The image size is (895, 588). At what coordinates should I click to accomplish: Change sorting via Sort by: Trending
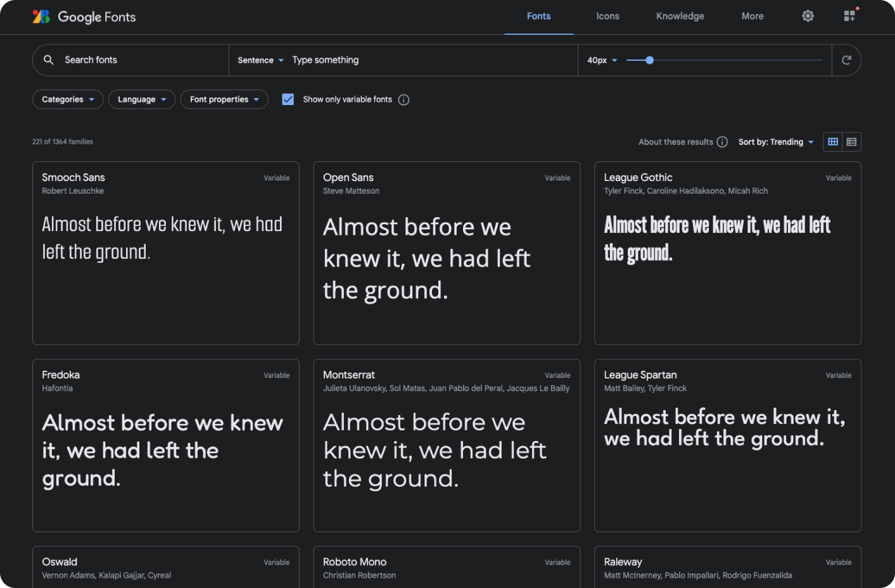776,142
